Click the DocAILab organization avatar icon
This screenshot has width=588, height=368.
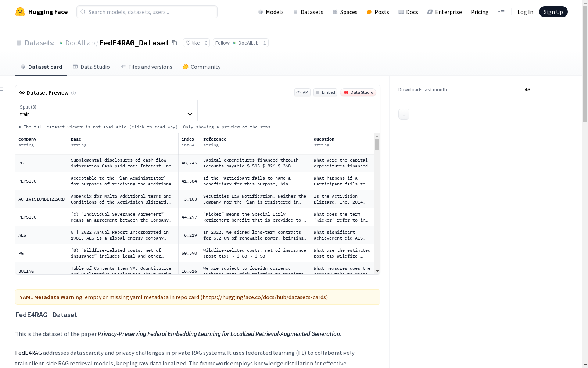pos(61,43)
